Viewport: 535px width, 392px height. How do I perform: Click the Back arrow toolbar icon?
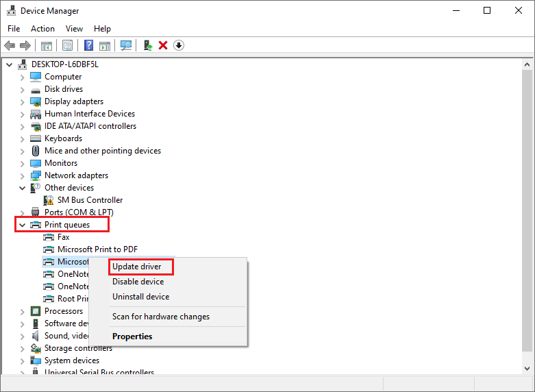[x=10, y=45]
